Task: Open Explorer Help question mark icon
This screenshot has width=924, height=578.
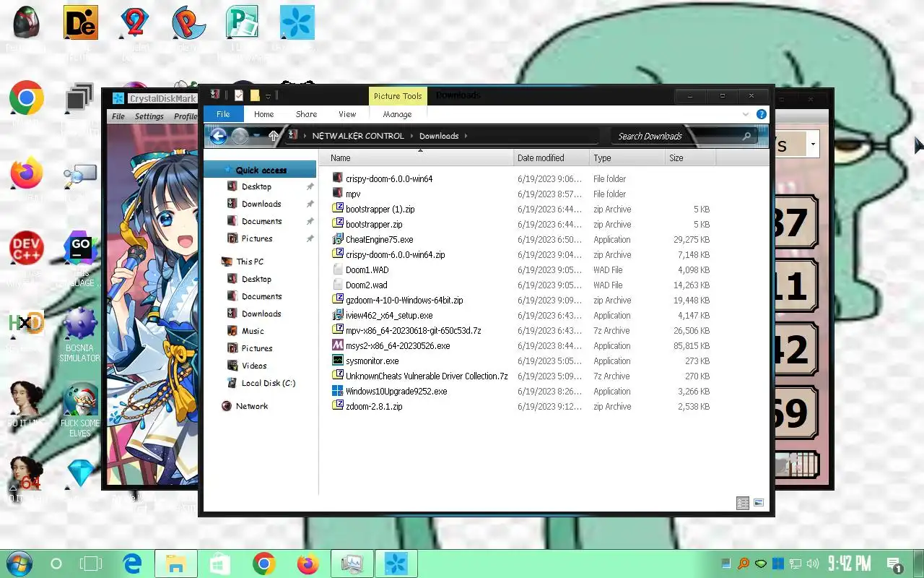Action: click(x=761, y=114)
